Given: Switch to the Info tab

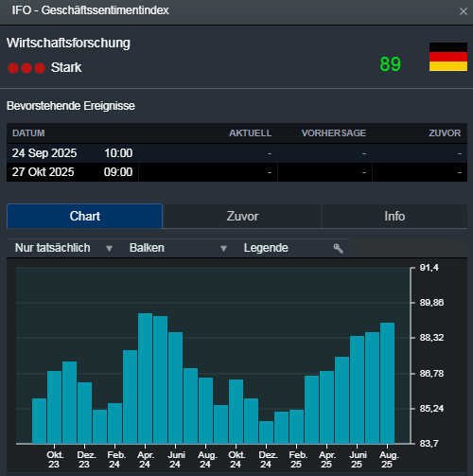Looking at the screenshot, I should click(394, 216).
